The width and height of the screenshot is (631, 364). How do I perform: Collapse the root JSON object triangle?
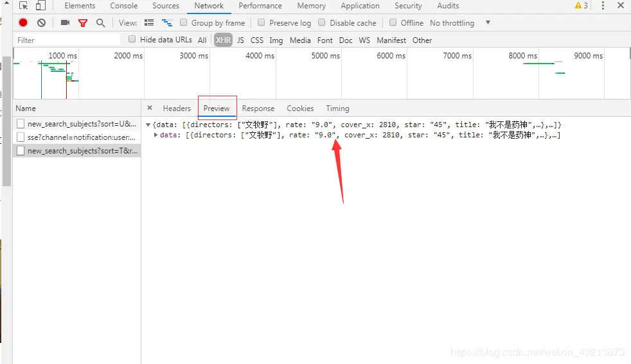click(148, 125)
